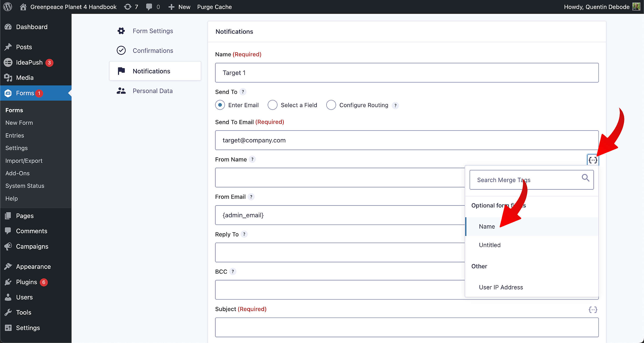
Task: Click the From Name text field
Action: click(340, 178)
